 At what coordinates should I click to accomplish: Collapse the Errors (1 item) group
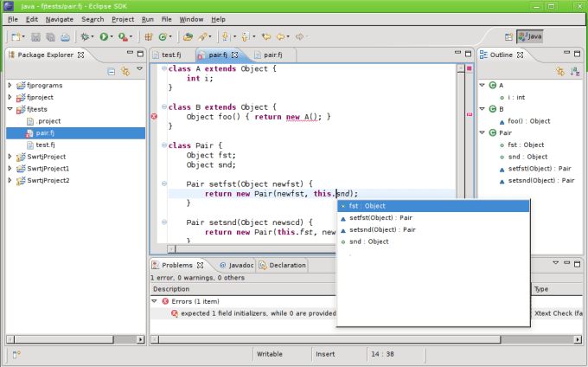click(x=154, y=301)
